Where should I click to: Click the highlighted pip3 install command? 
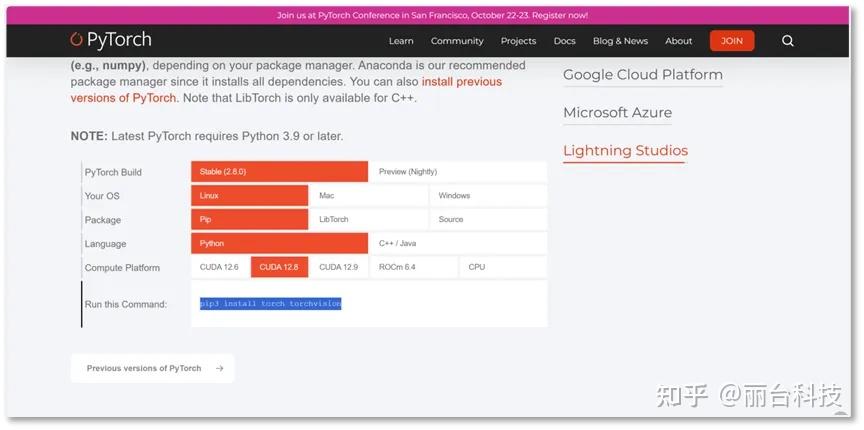[270, 304]
